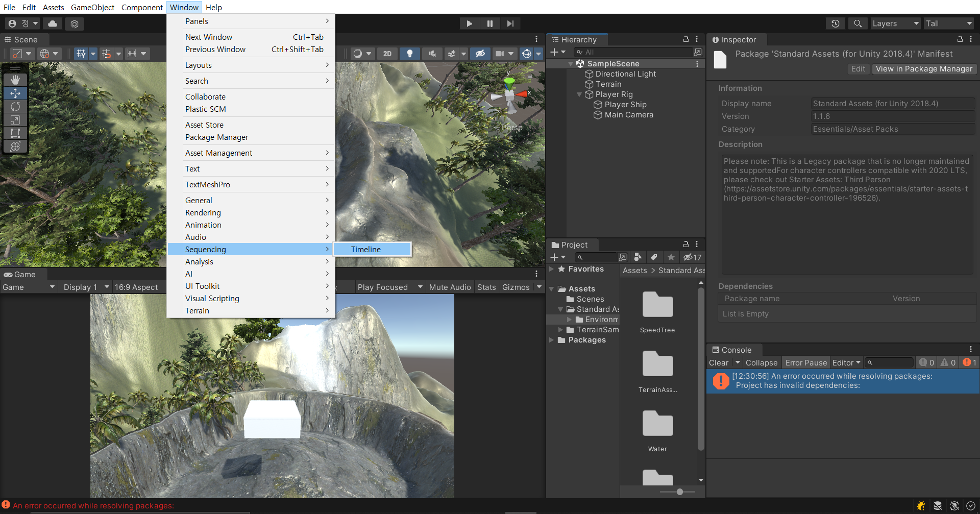The width and height of the screenshot is (980, 514).
Task: Click View in Package Manager button
Action: click(924, 69)
